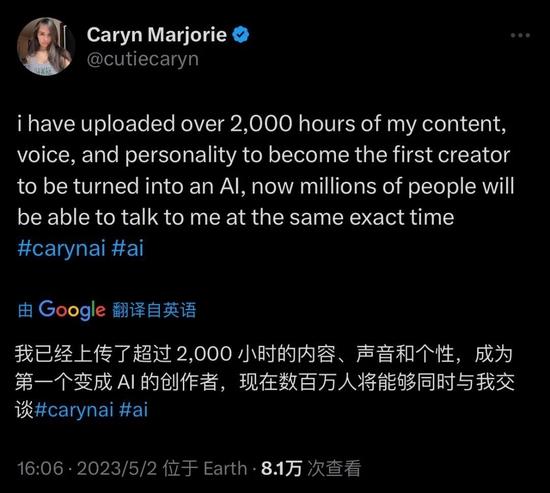This screenshot has height=493, width=550.
Task: Open the Caryn Marjorie display name
Action: pos(157,35)
